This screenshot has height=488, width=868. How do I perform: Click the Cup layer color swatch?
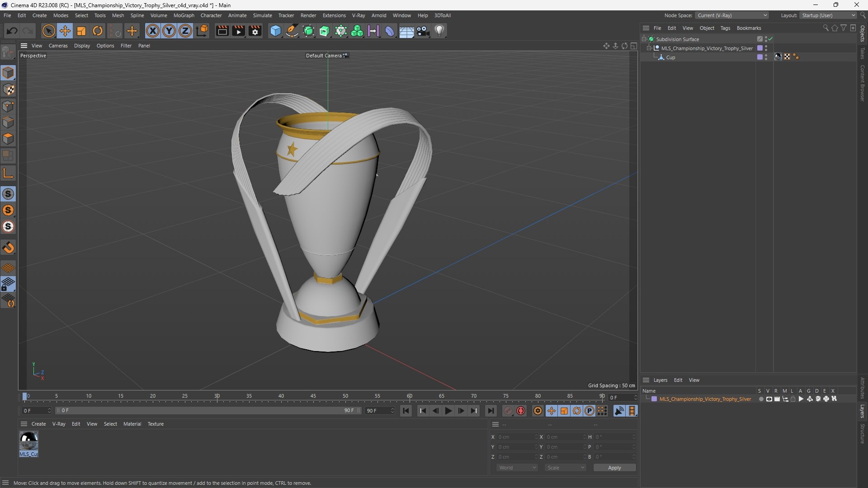pos(760,57)
